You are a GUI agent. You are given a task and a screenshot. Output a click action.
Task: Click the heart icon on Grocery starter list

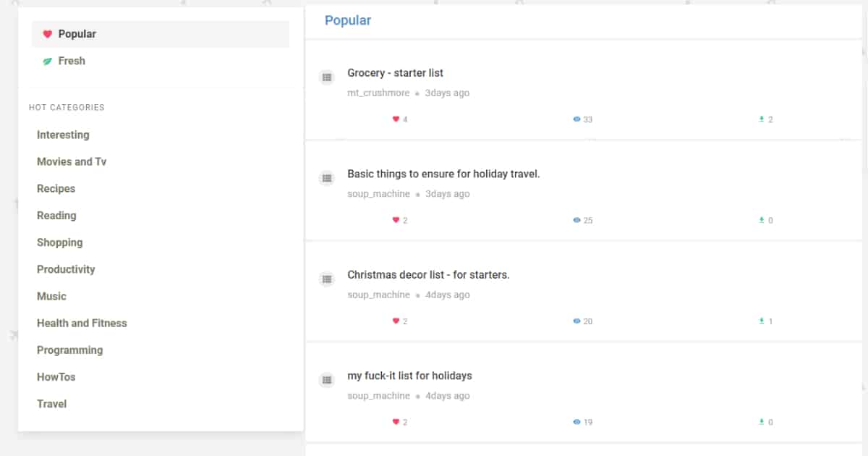click(396, 119)
